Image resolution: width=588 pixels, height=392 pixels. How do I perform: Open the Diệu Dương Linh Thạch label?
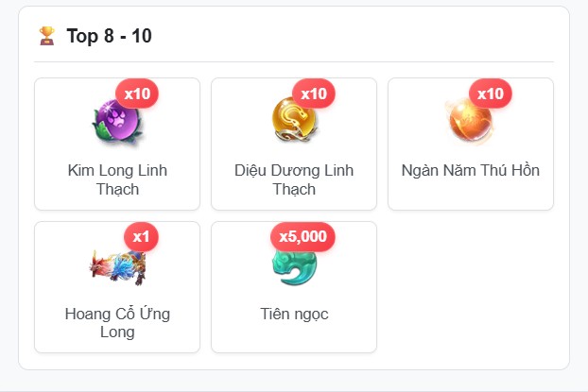[x=294, y=179]
